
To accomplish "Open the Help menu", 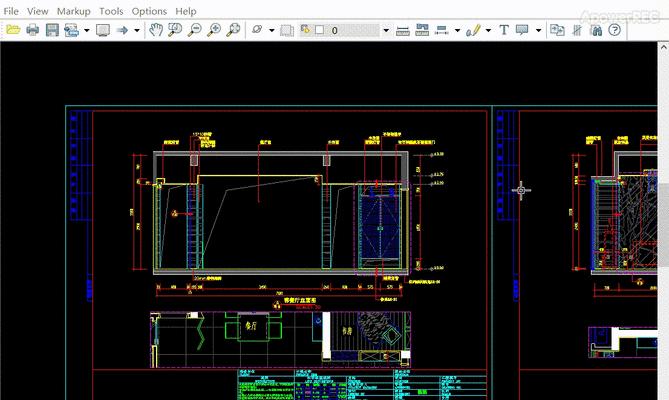I will coord(186,11).
